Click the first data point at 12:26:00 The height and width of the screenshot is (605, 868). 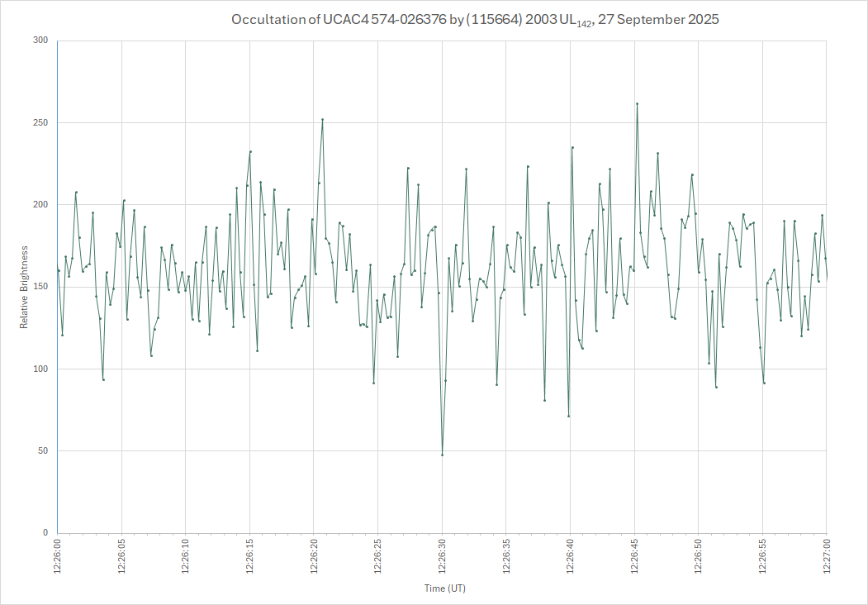pyautogui.click(x=59, y=270)
